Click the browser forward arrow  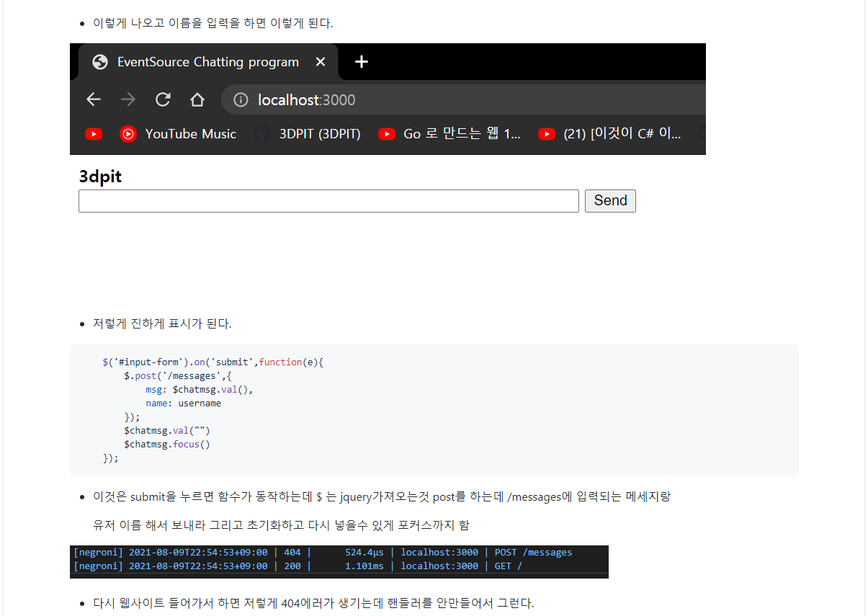pos(128,99)
